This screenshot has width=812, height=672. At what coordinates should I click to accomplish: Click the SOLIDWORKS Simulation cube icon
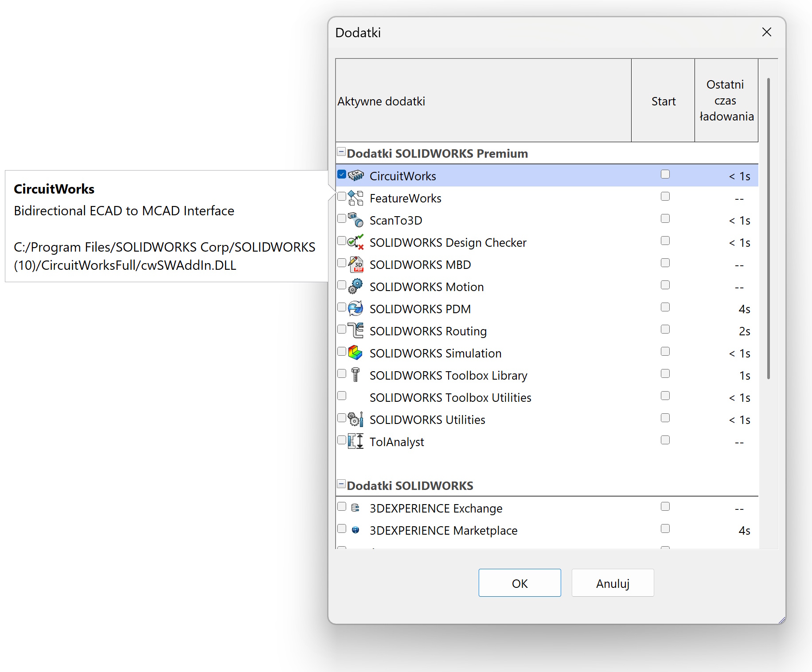coord(355,353)
